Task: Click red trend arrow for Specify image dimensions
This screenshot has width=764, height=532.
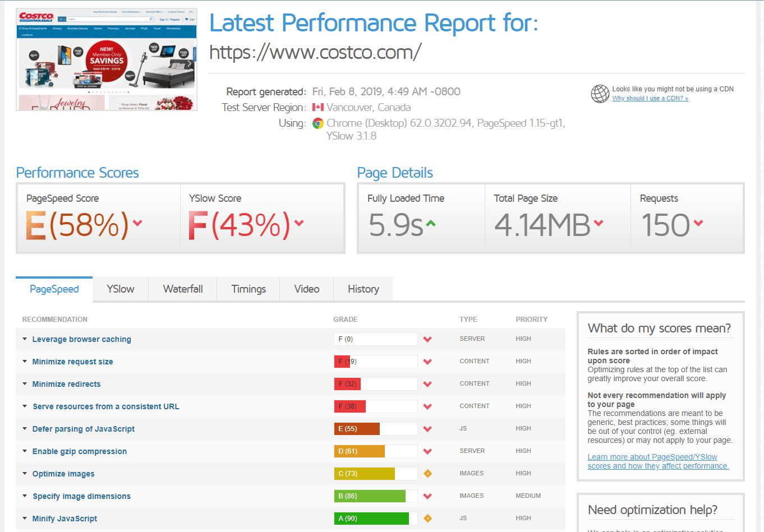Action: click(427, 496)
